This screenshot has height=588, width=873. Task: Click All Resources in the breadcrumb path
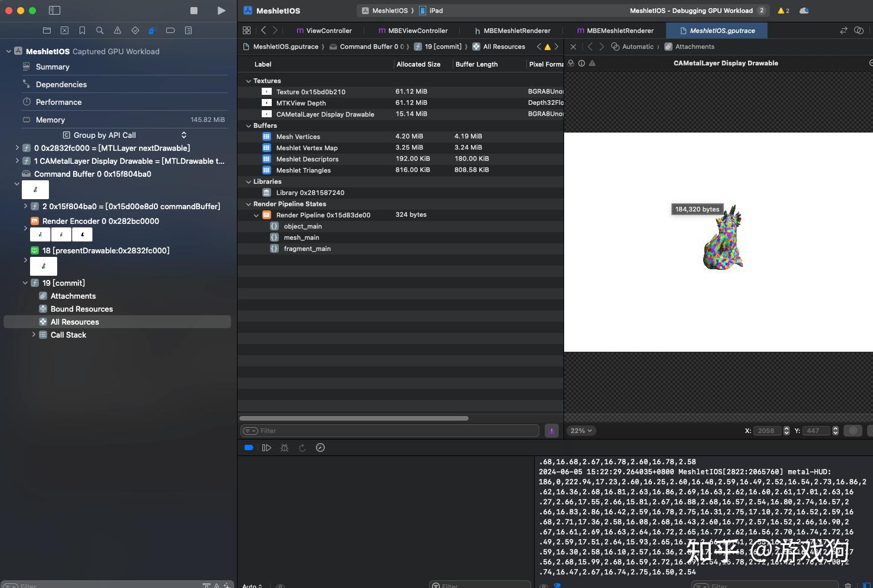pos(503,47)
